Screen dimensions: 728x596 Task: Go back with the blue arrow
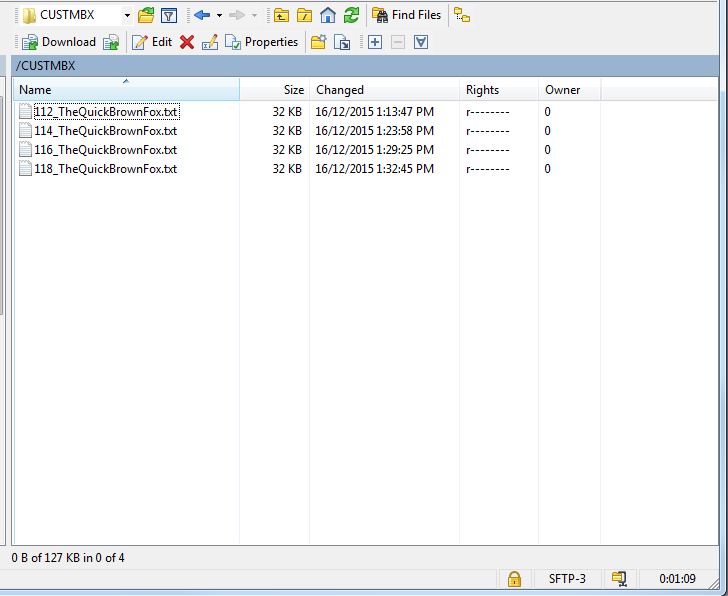202,15
